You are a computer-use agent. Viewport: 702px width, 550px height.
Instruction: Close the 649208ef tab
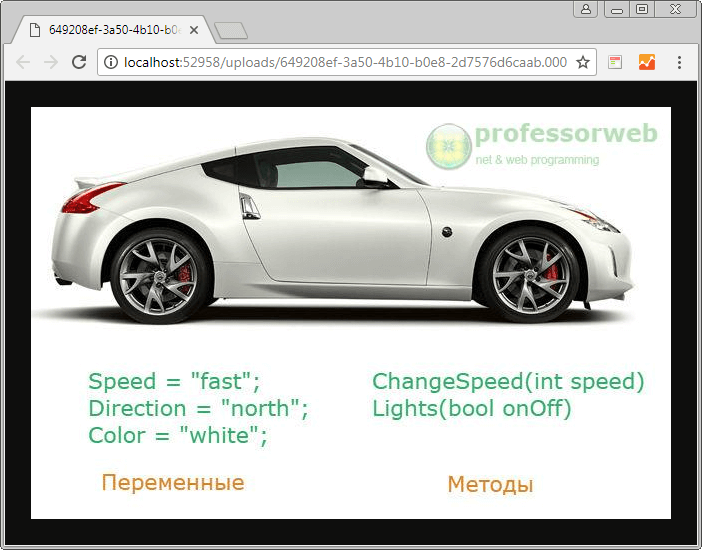point(194,30)
